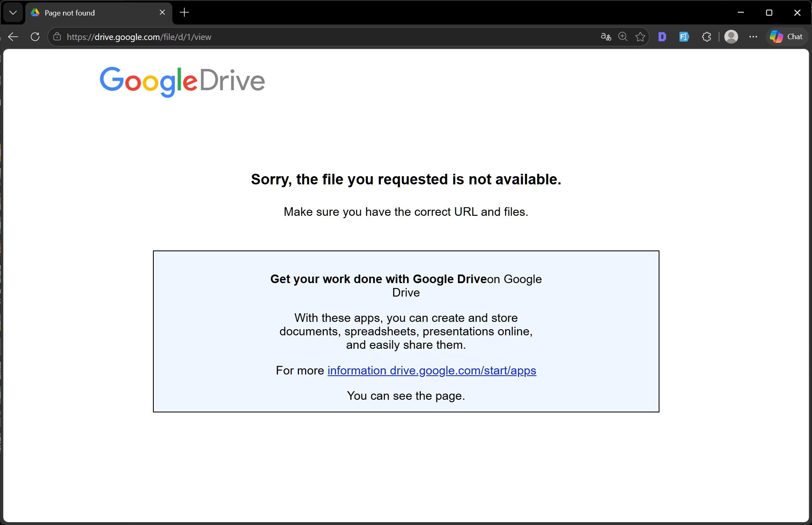This screenshot has width=812, height=525.
Task: Close the browser window
Action: click(x=797, y=13)
